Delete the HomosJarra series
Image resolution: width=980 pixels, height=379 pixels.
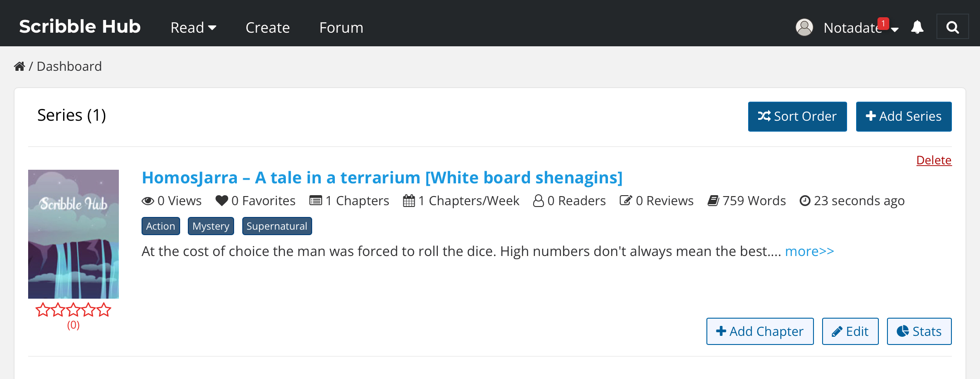coord(934,160)
